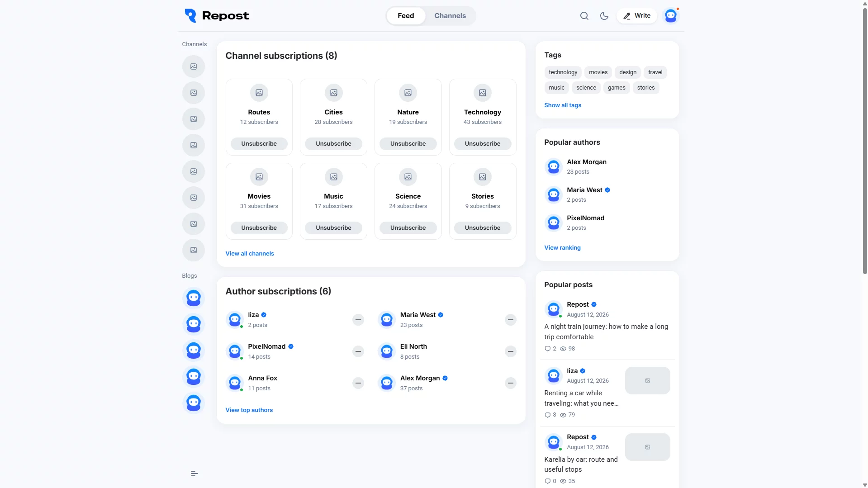Open Alex Morgan in Popular authors
Image resolution: width=868 pixels, height=488 pixels.
[586, 162]
